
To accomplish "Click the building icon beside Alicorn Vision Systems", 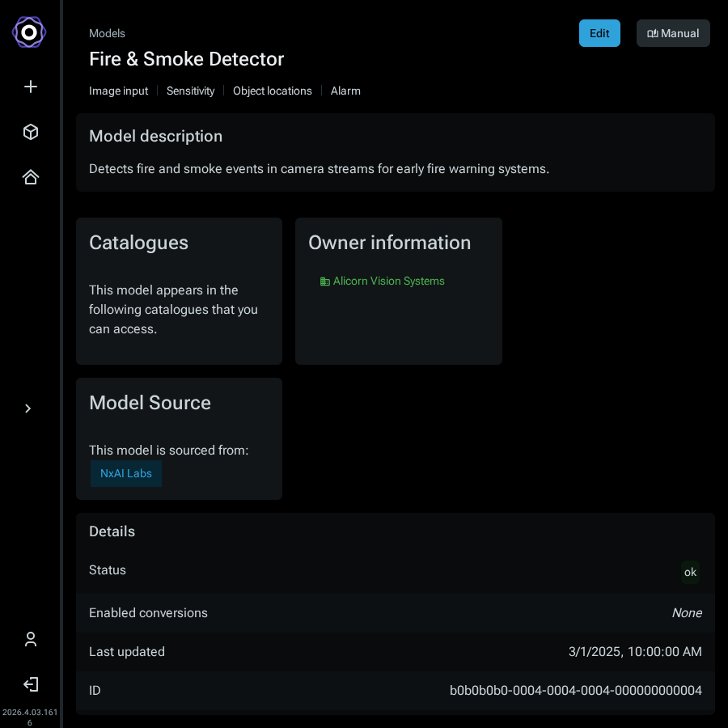I will pyautogui.click(x=325, y=281).
